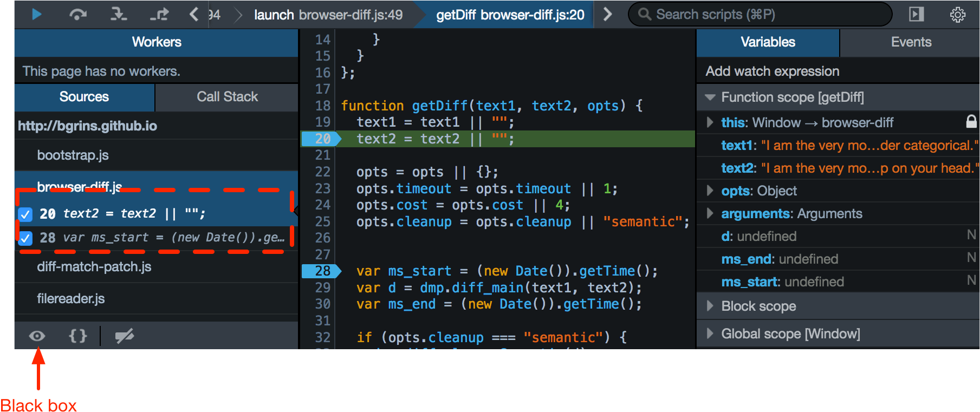Uncheck breakpoint on line 20
980x412 pixels.
coord(25,214)
